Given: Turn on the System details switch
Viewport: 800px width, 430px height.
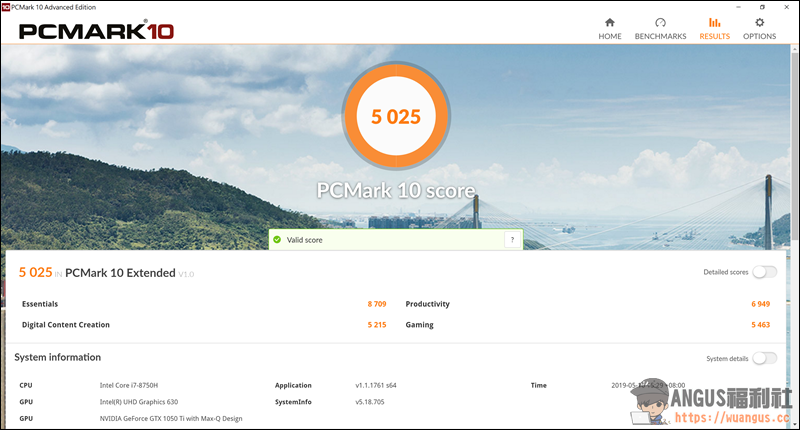Looking at the screenshot, I should (x=764, y=358).
